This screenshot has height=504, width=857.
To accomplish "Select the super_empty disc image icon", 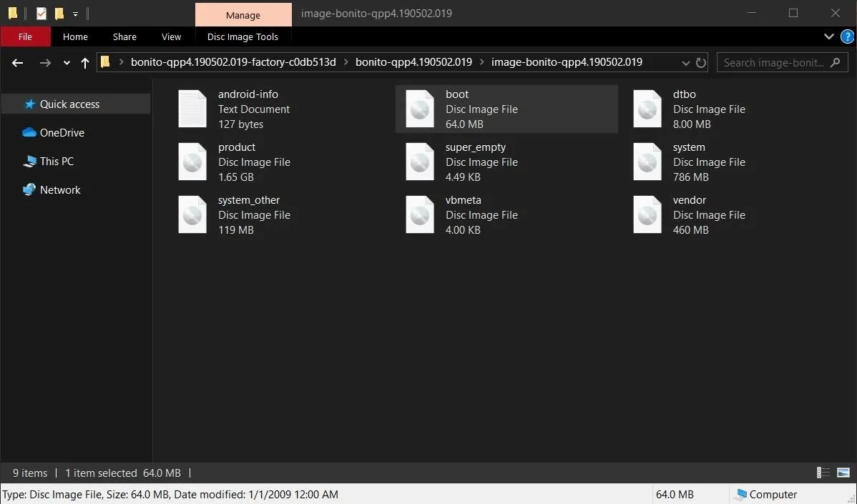I will point(420,162).
